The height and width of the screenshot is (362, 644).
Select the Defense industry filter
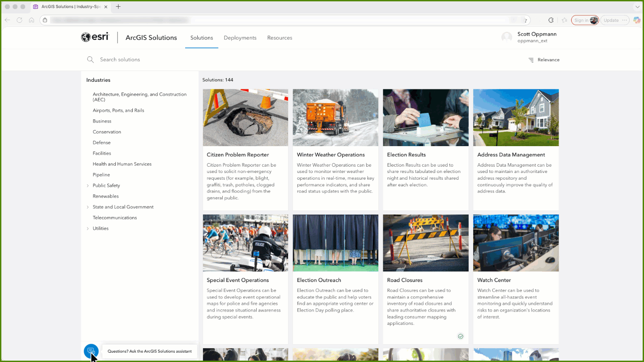coord(102,143)
